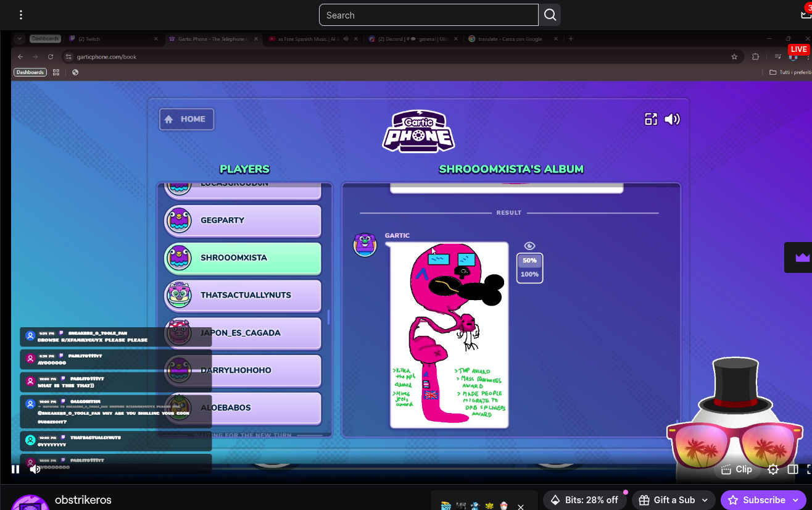Close the Twitch browser tab

coord(155,39)
